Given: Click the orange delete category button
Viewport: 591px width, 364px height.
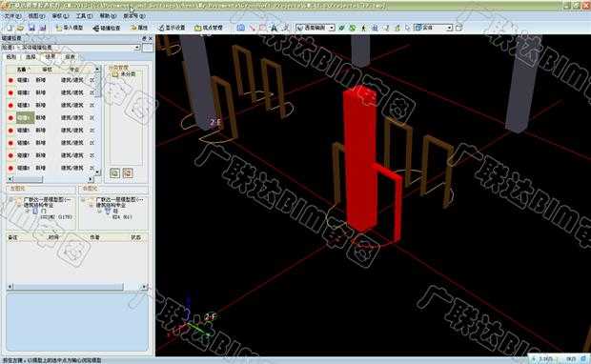Looking at the screenshot, I should point(128,173).
